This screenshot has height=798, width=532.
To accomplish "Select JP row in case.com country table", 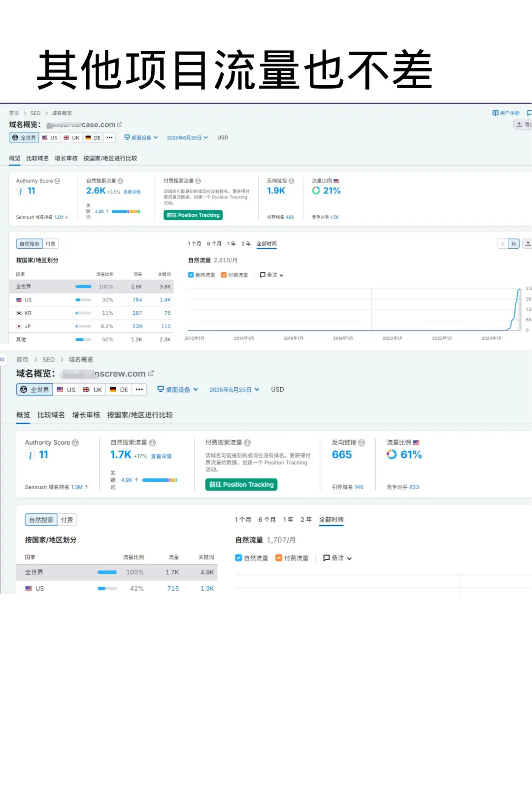I will 91,326.
